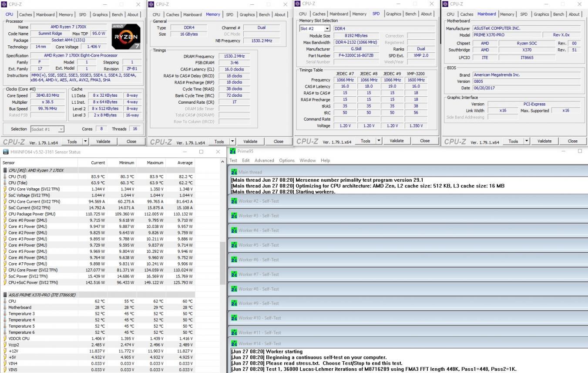The height and width of the screenshot is (373, 588).
Task: Select the CPU Core Current (SVI2 TFN) row
Action: coord(98,201)
